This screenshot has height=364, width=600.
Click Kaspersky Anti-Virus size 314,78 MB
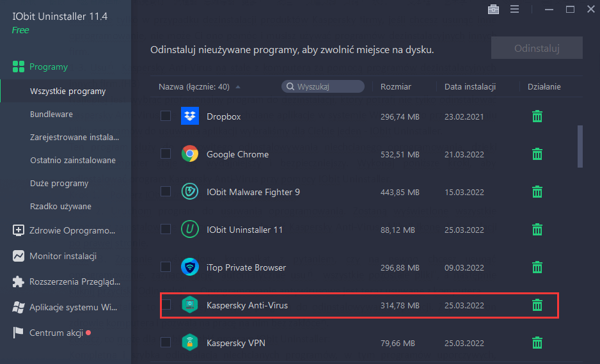(x=400, y=305)
